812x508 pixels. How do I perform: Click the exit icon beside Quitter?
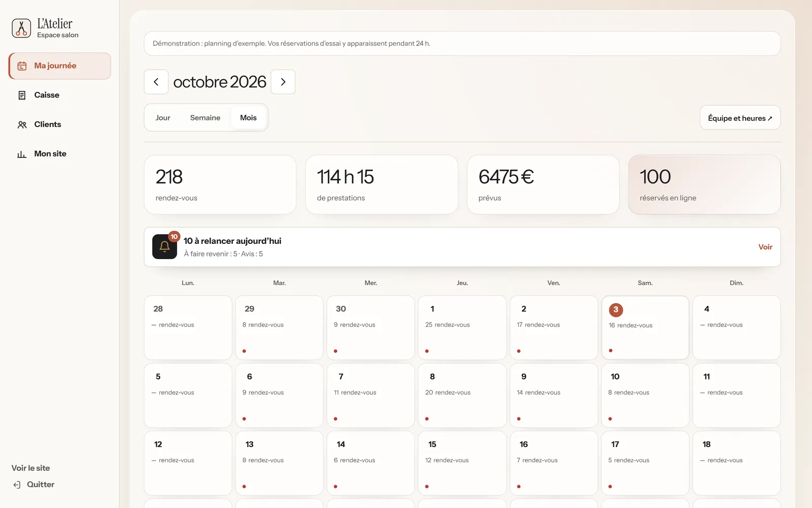(17, 485)
